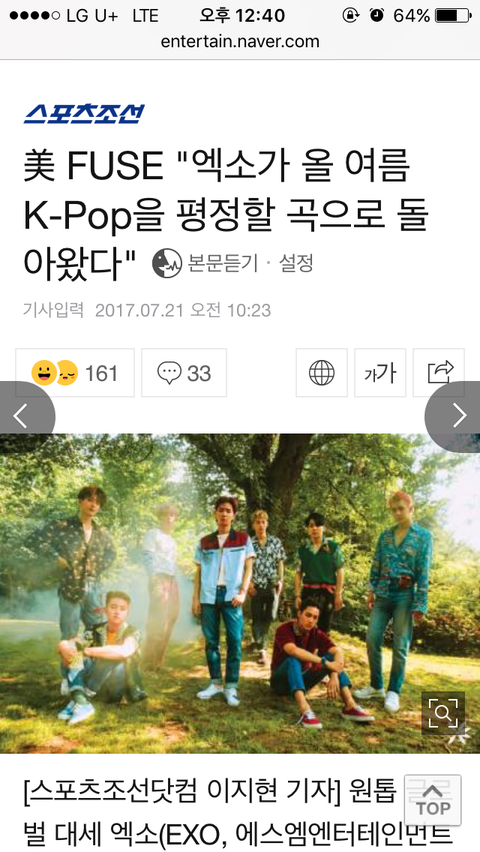The width and height of the screenshot is (480, 852).
Task: Tap the emoji reaction button with 161
Action: tap(75, 373)
